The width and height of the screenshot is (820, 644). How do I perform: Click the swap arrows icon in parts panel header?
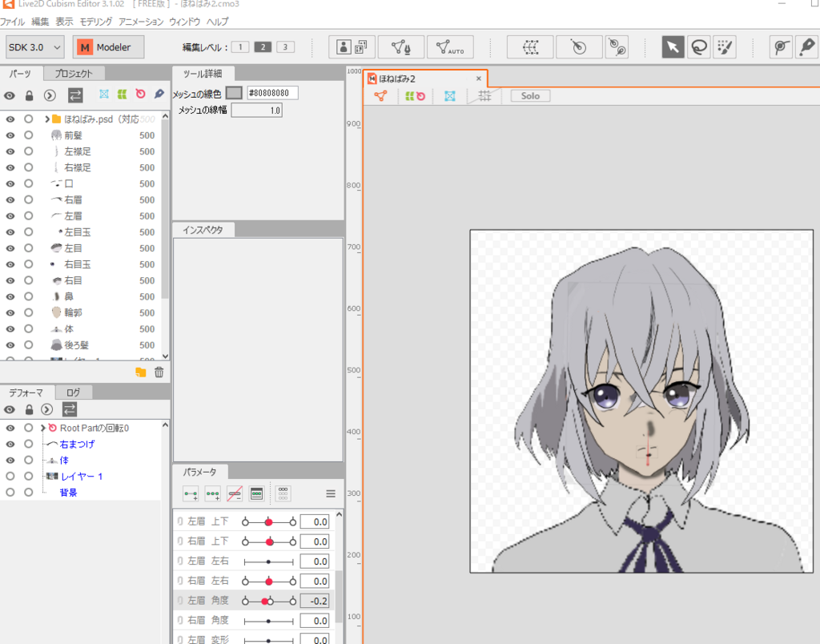(x=75, y=95)
